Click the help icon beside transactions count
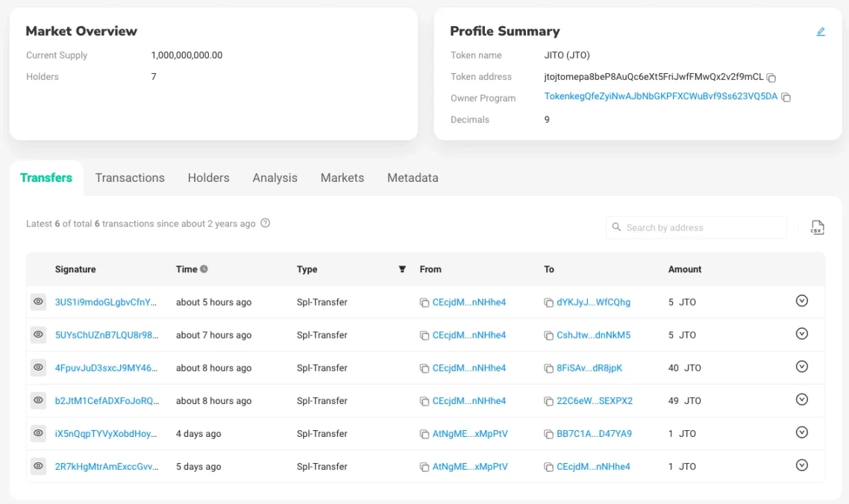This screenshot has width=849, height=504. point(265,224)
